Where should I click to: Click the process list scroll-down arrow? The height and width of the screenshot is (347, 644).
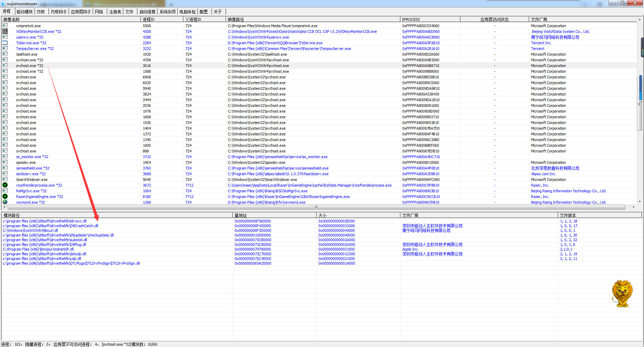click(x=640, y=202)
